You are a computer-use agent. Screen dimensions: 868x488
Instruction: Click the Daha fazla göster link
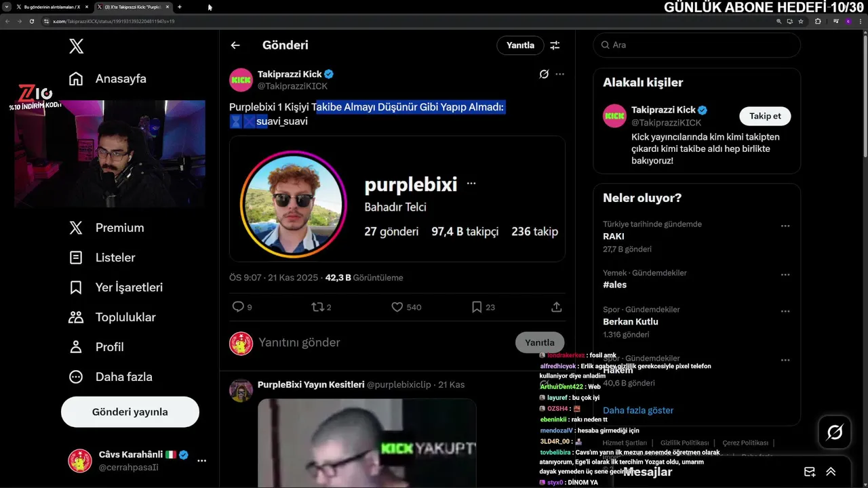pyautogui.click(x=638, y=411)
